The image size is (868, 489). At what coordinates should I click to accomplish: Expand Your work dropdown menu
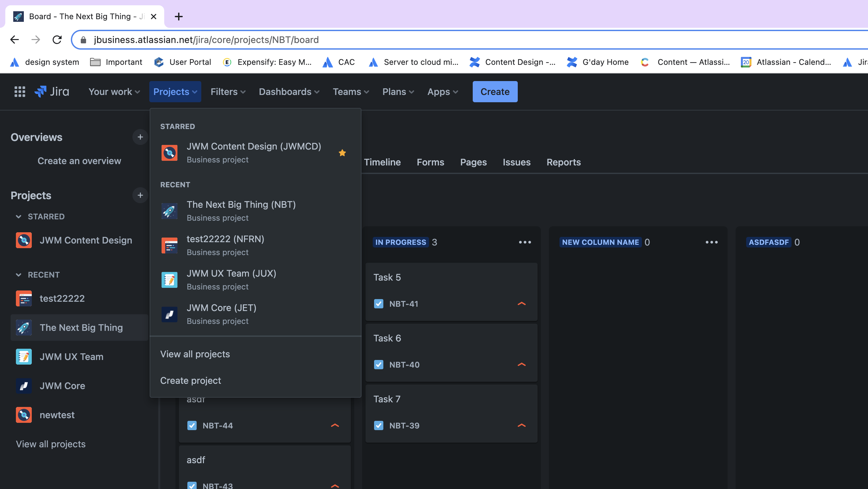click(x=114, y=92)
